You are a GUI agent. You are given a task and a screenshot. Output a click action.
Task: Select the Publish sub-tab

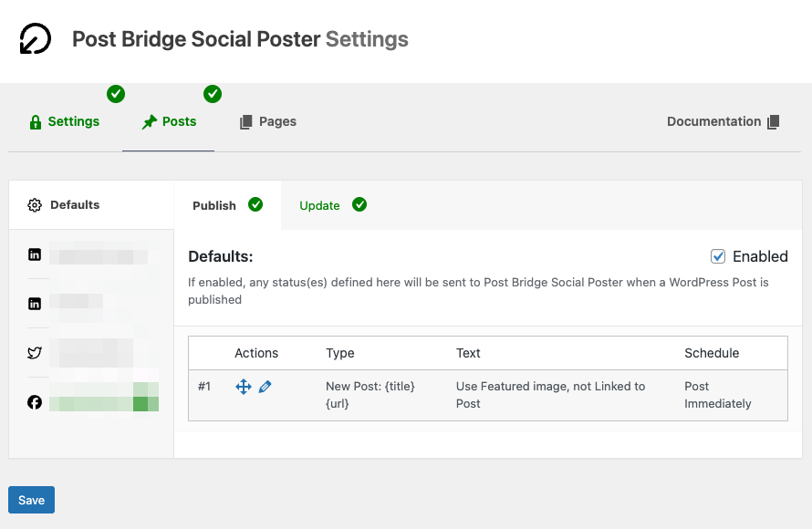214,206
